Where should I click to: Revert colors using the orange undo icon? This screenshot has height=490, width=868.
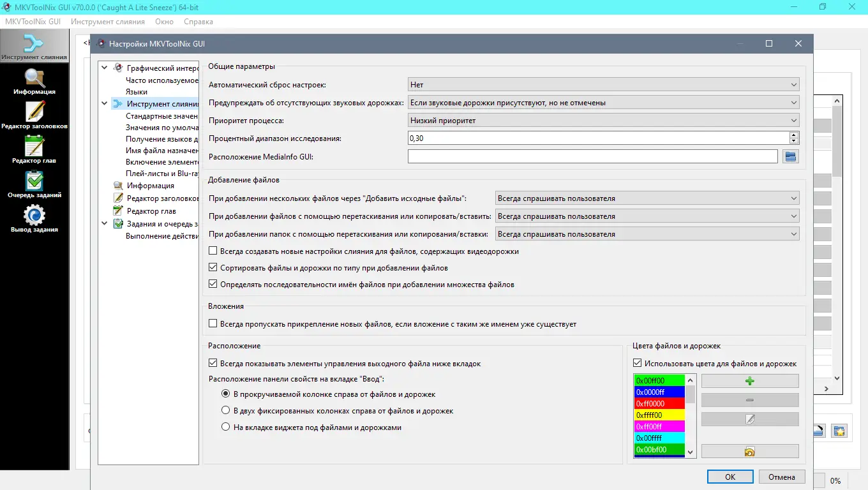[x=749, y=450]
